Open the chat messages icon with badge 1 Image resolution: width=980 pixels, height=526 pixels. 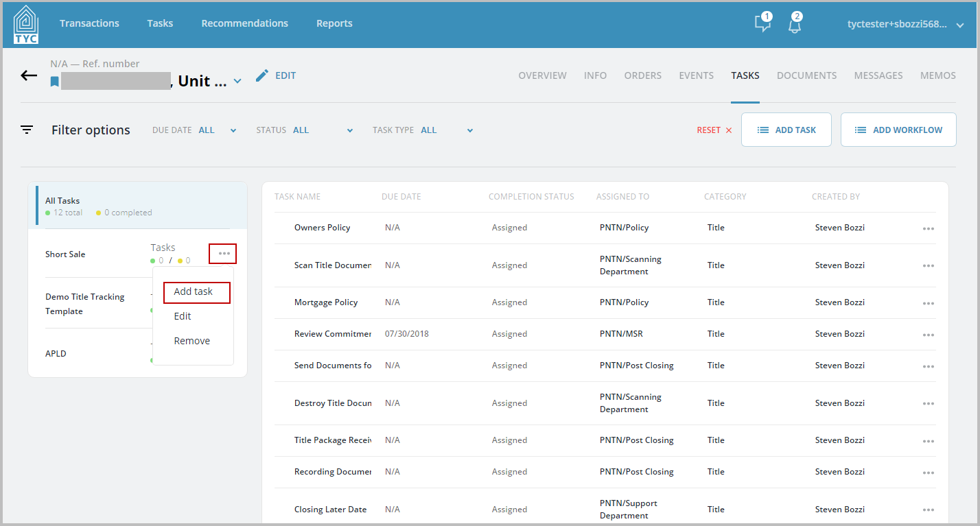(x=762, y=23)
